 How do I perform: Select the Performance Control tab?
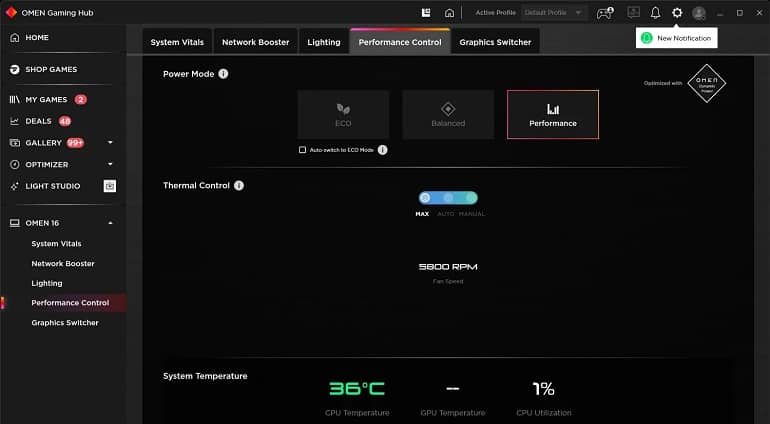pos(400,42)
